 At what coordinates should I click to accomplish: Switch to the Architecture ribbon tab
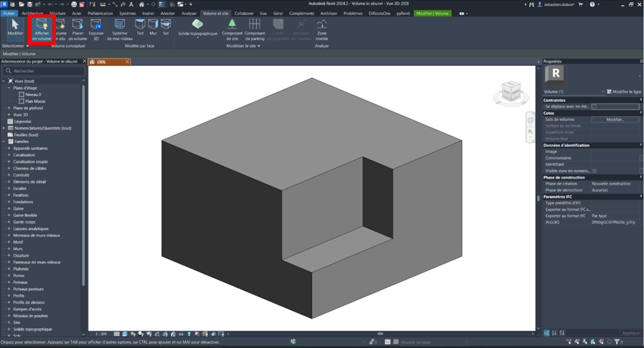tap(32, 13)
